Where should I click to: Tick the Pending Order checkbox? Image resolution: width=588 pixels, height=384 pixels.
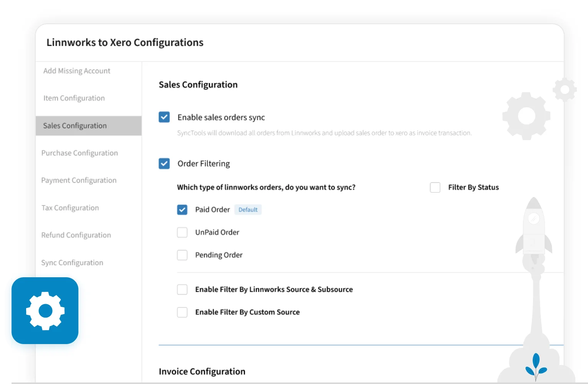point(182,255)
